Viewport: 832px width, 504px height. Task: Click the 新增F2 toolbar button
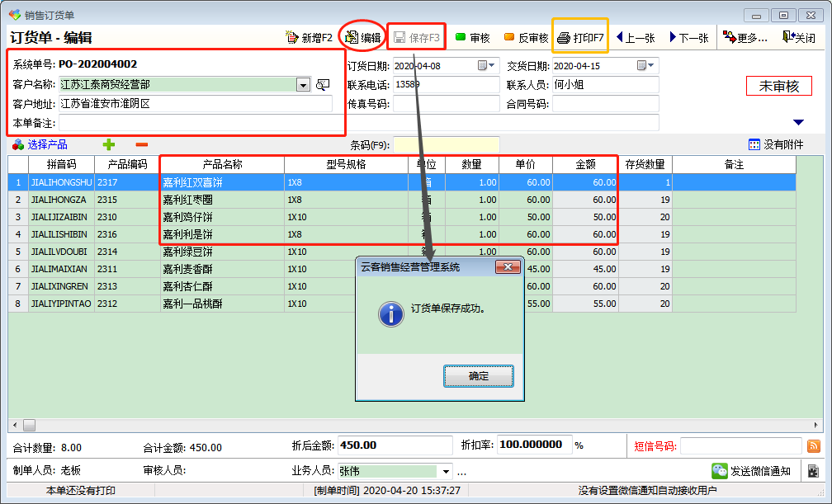309,38
